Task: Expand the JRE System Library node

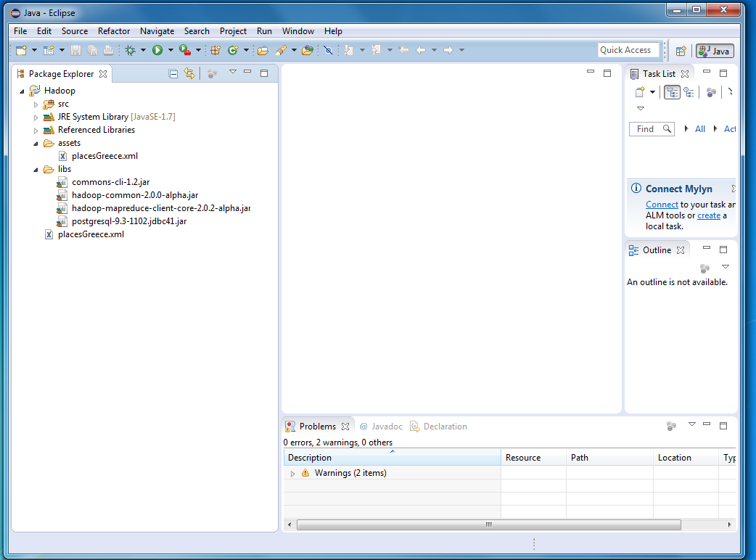Action: 36,117
